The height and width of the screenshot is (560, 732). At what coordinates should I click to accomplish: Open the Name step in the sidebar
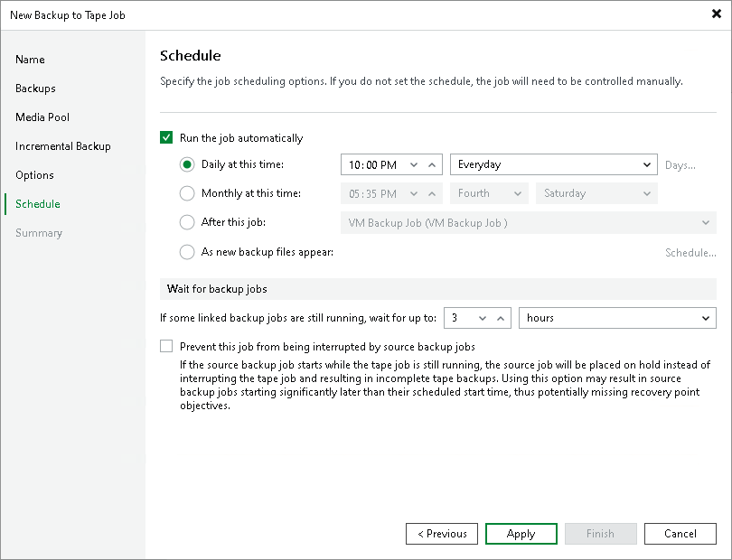tap(30, 59)
